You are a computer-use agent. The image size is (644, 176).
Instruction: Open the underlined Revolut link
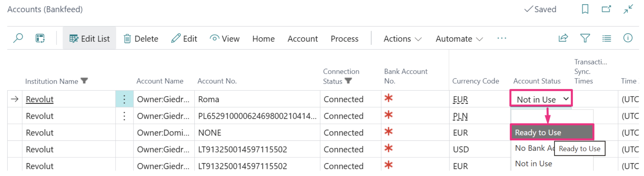click(40, 99)
